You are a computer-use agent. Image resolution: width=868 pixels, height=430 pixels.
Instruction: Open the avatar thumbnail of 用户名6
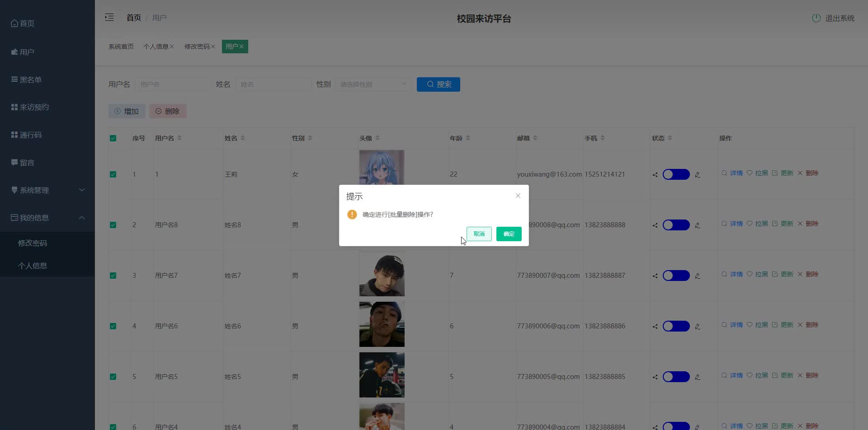pyautogui.click(x=382, y=324)
